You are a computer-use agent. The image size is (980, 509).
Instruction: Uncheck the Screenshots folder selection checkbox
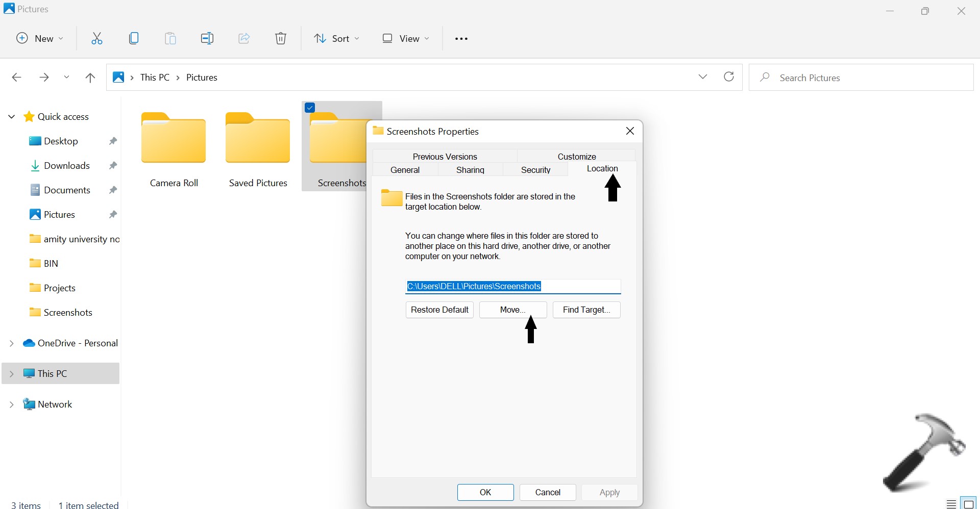tap(310, 108)
